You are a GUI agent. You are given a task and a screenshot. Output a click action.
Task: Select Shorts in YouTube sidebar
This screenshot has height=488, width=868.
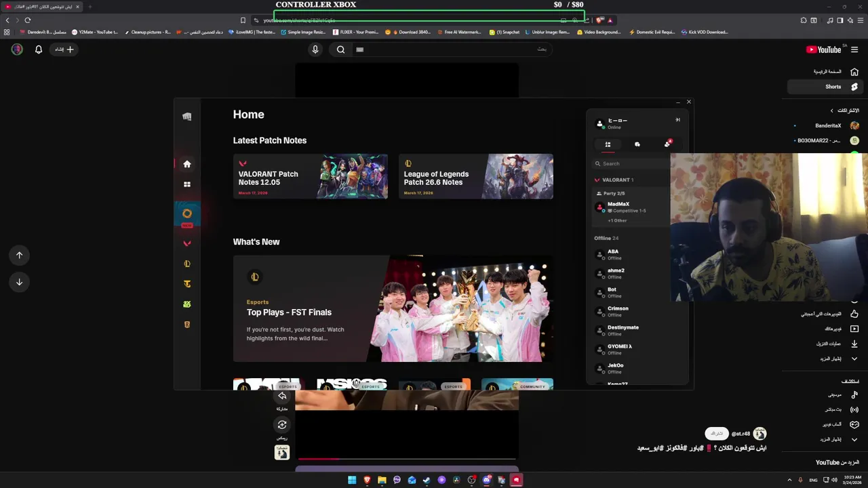(827, 87)
